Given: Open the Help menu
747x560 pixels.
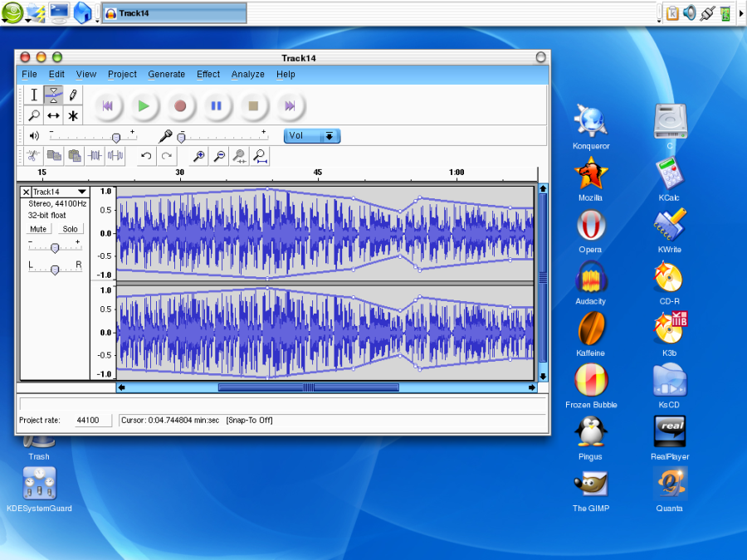Looking at the screenshot, I should (286, 75).
